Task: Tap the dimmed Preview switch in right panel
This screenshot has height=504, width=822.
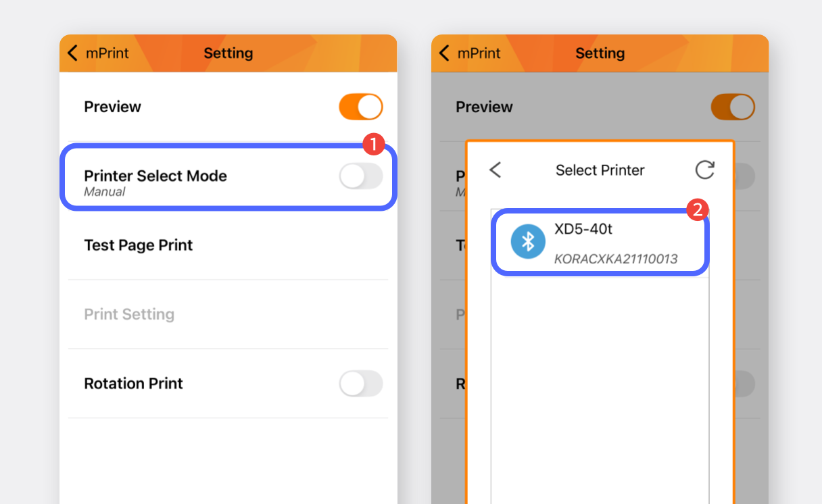Action: [733, 107]
